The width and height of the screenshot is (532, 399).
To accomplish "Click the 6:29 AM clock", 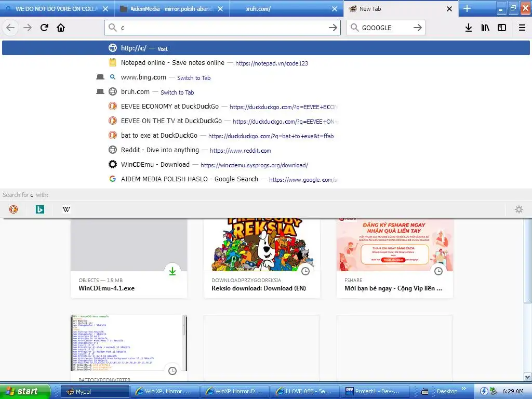I will [x=513, y=392].
